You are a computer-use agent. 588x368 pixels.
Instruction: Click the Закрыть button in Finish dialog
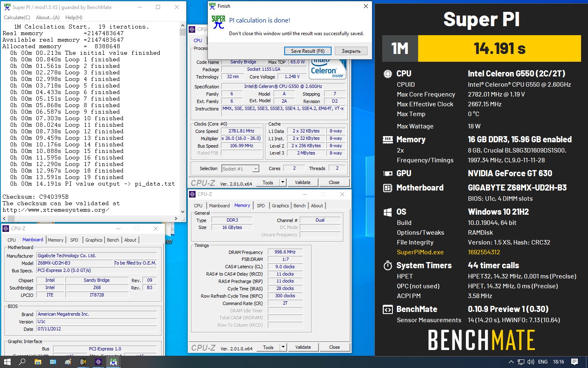(x=351, y=51)
